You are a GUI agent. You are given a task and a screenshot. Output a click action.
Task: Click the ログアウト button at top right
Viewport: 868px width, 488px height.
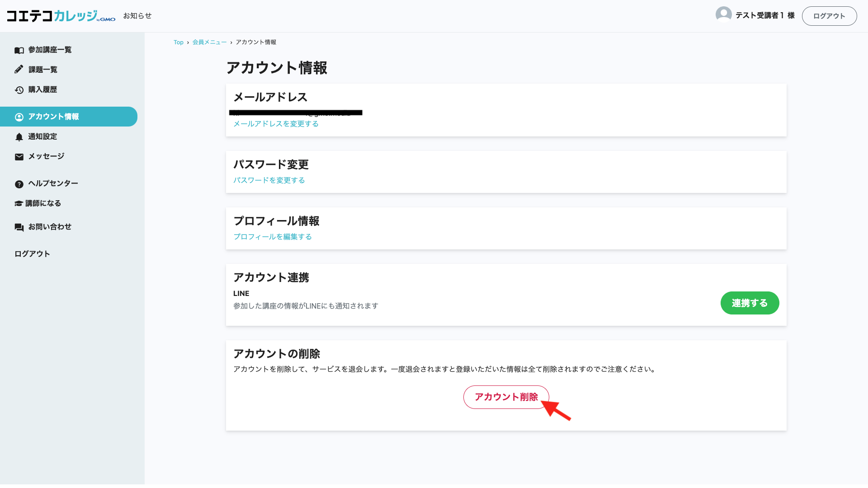coord(829,15)
